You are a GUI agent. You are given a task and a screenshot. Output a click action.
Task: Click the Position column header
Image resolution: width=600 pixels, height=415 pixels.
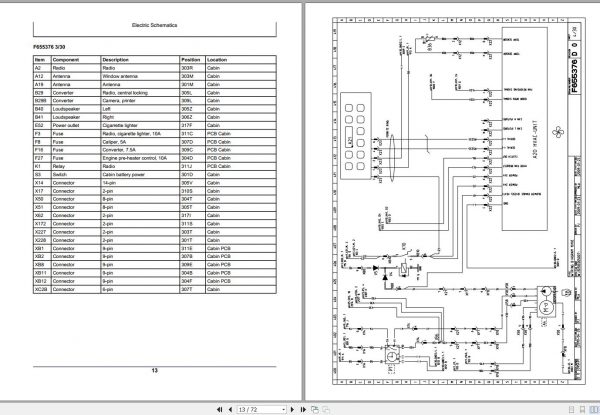[191, 60]
